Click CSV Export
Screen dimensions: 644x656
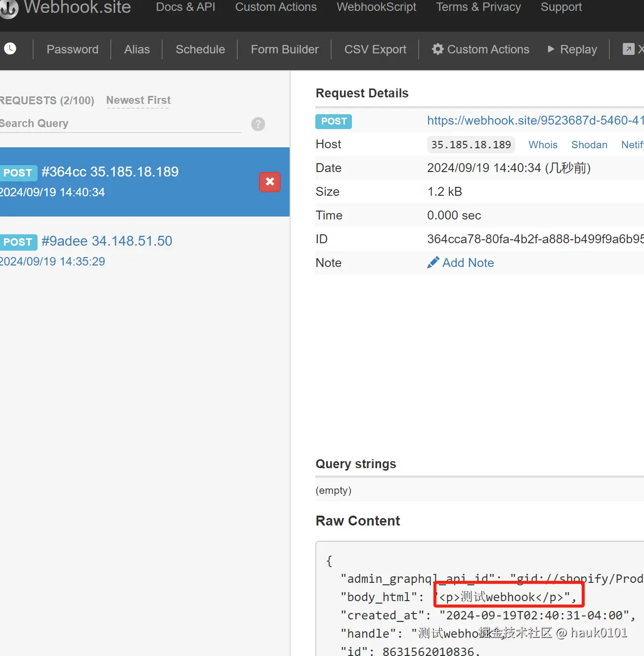tap(375, 49)
